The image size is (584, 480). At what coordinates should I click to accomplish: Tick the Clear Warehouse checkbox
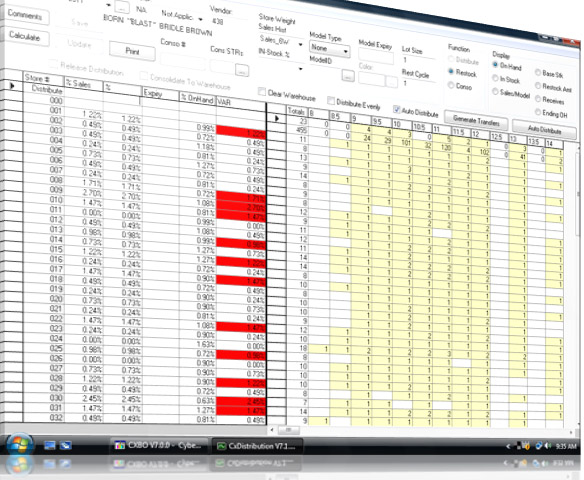click(x=262, y=92)
